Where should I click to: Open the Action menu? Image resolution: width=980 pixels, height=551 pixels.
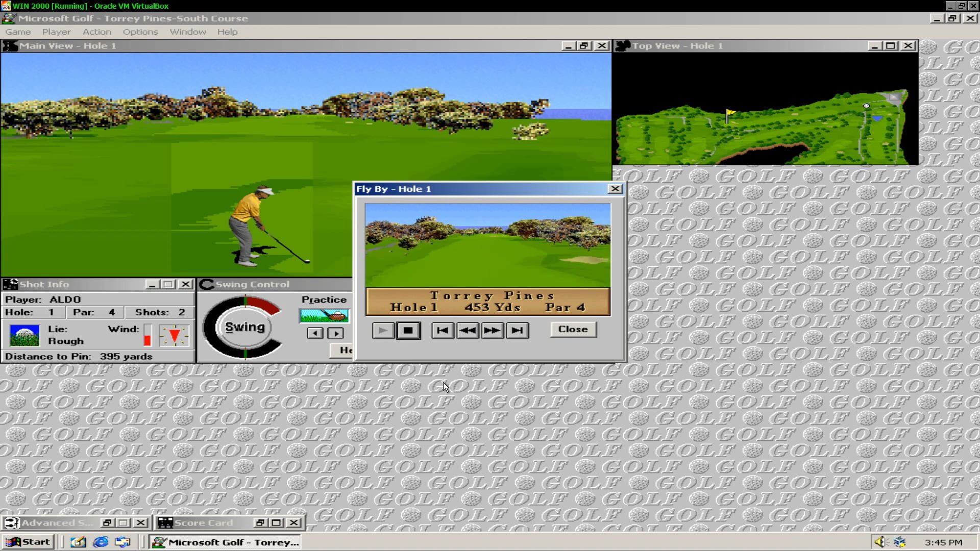[96, 32]
